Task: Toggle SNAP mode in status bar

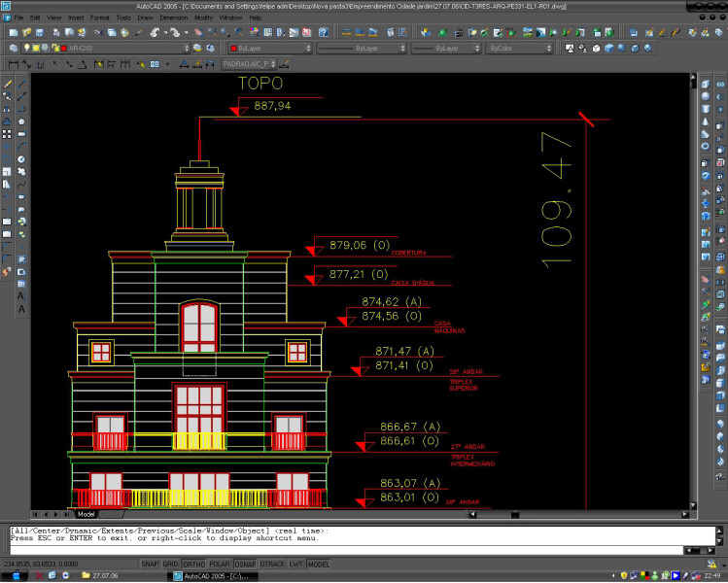Action: [x=150, y=564]
